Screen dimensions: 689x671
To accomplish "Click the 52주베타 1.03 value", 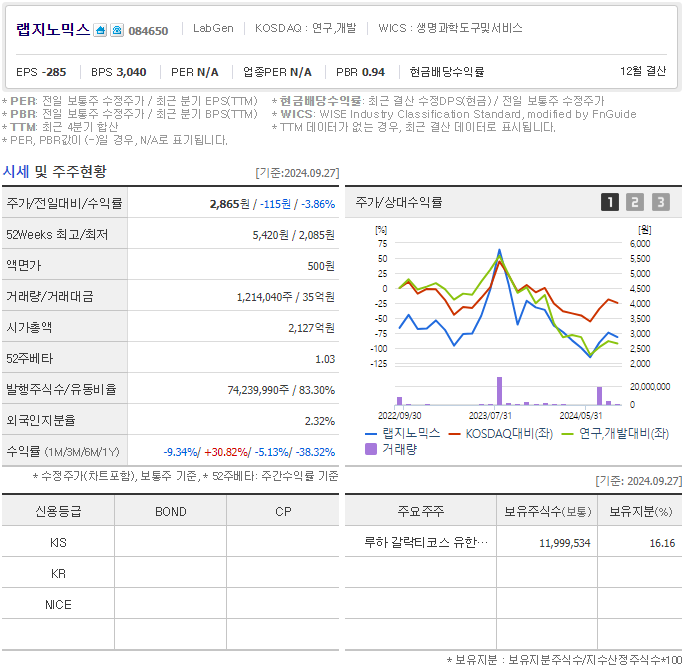I will (x=325, y=359).
